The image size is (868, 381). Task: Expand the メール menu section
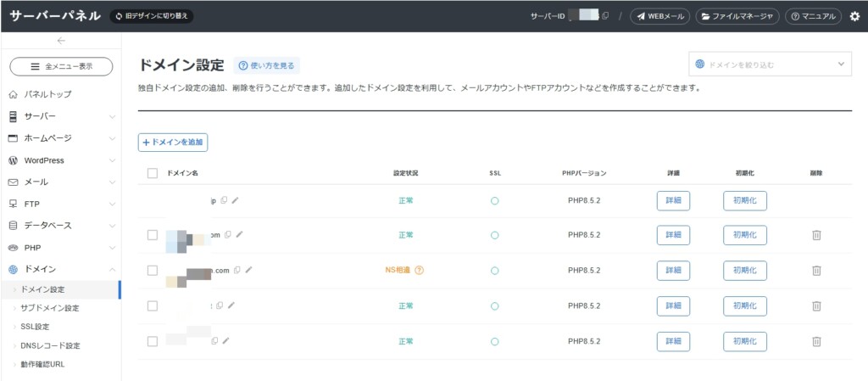click(61, 182)
